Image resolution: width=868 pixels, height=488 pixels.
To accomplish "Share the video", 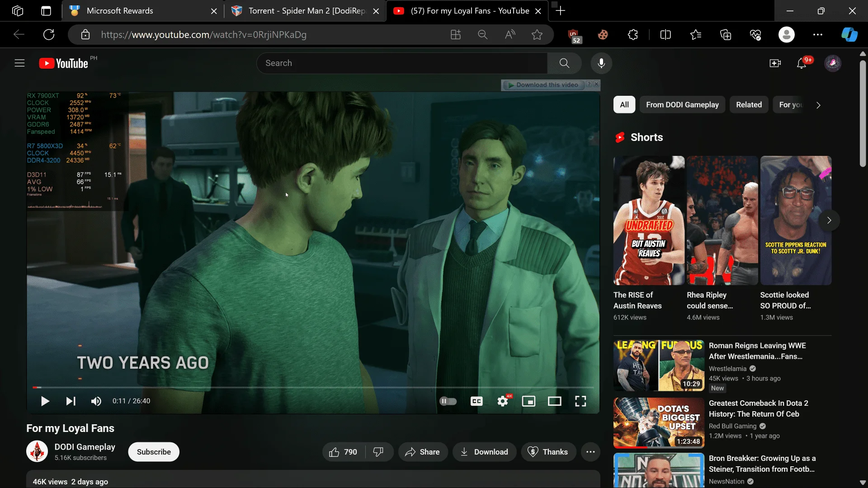I will pos(423,452).
